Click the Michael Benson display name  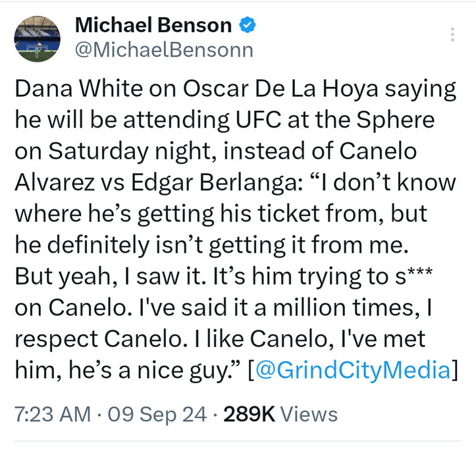[154, 26]
